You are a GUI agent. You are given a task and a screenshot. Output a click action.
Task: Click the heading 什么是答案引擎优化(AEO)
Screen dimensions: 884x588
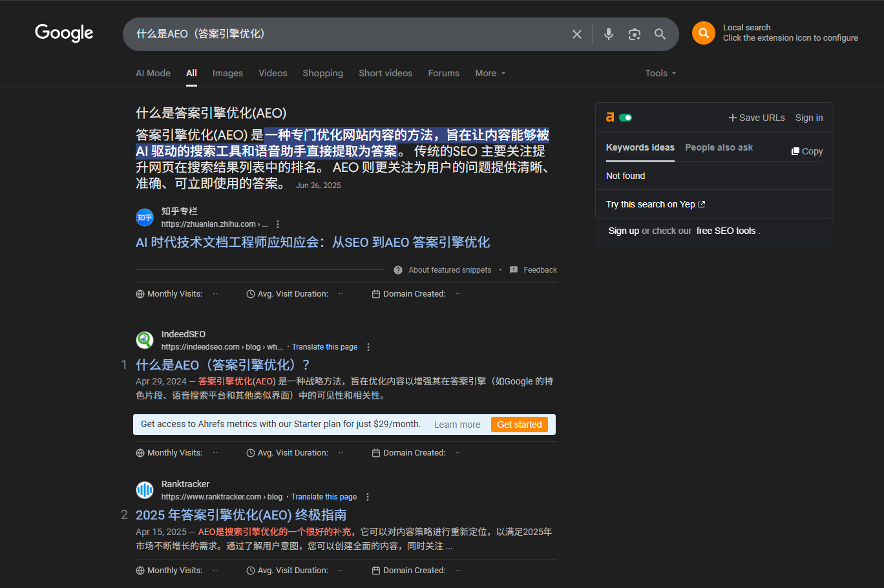point(211,113)
